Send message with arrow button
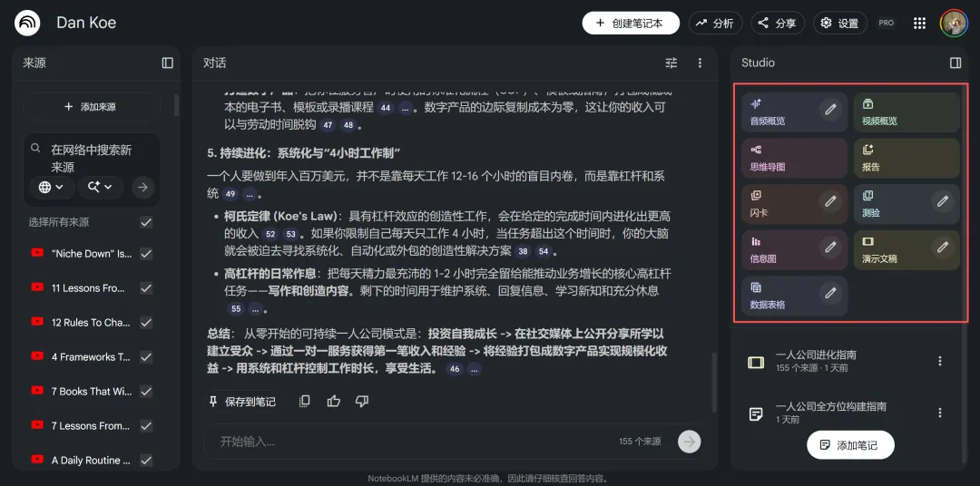 click(x=690, y=442)
